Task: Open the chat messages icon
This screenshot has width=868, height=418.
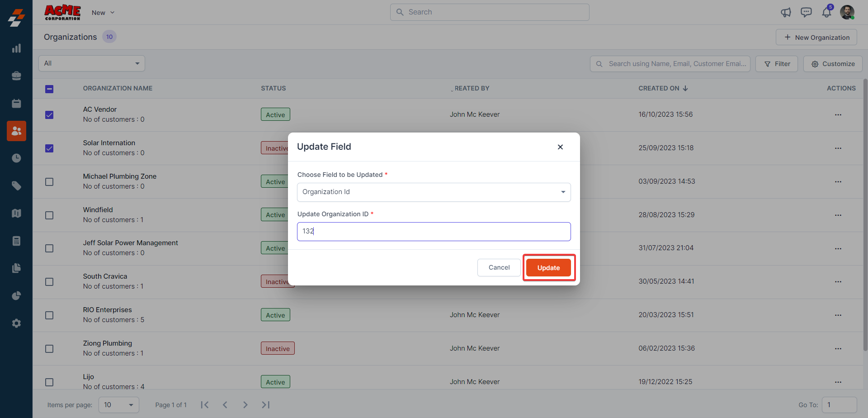Action: 806,12
